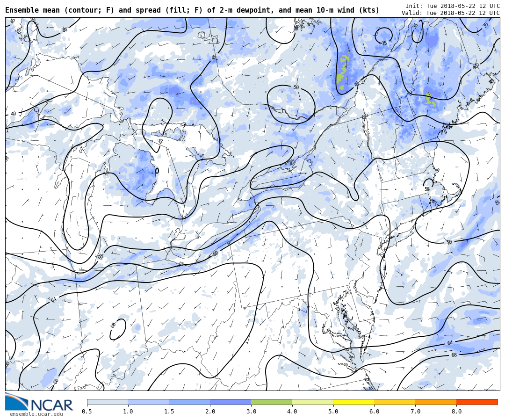Click the colorbar tick label 5.0

(333, 411)
